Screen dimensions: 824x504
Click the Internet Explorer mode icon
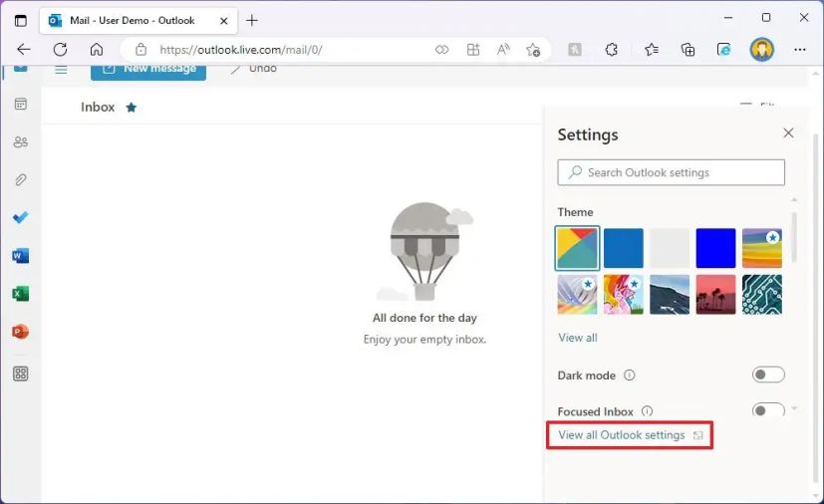coord(724,50)
